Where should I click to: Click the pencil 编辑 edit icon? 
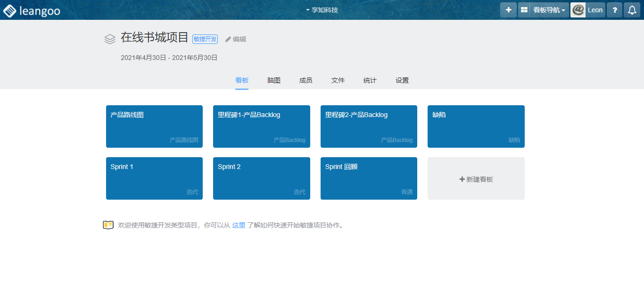(x=228, y=39)
